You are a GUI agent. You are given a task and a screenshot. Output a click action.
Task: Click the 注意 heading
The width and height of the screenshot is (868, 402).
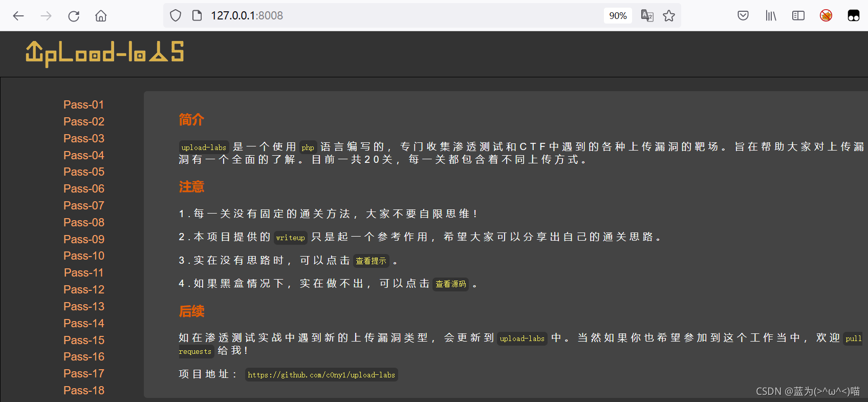pos(191,187)
